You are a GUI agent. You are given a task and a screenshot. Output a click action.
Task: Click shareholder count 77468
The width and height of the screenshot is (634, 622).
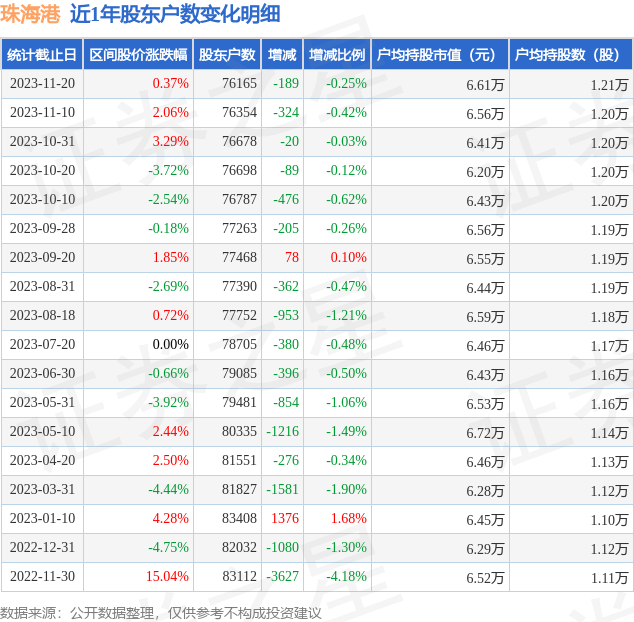239,257
